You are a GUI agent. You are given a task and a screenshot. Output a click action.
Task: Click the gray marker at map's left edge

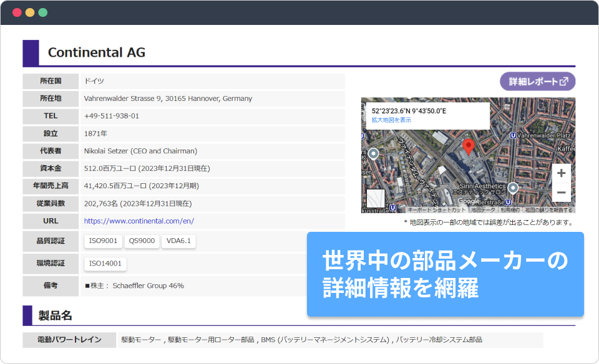point(373,153)
